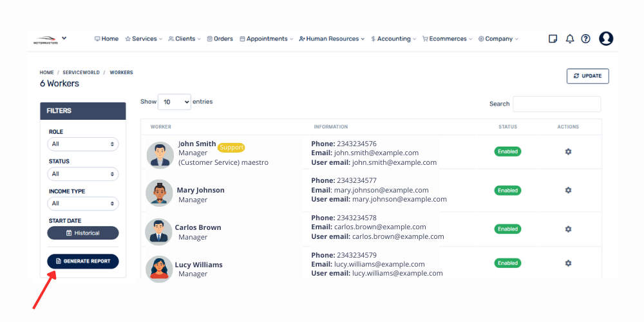Open the user profile avatar icon
Screen dimensions: 644x322
[606, 39]
